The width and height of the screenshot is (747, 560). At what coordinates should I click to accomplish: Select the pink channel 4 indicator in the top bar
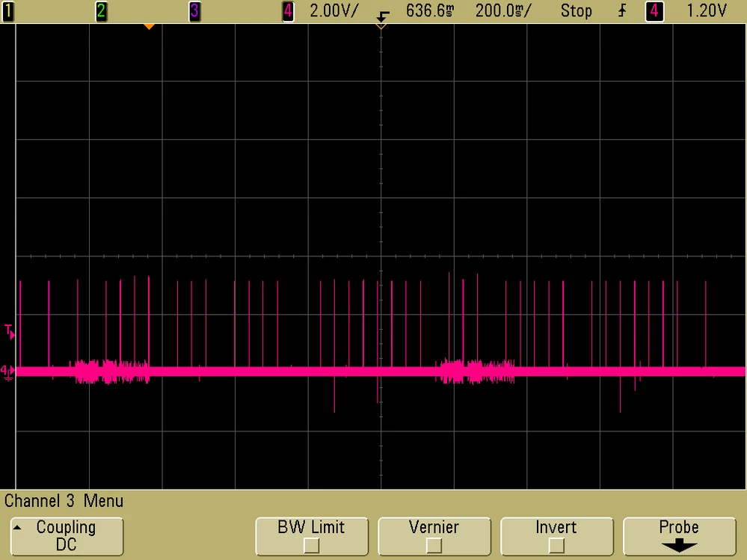288,10
